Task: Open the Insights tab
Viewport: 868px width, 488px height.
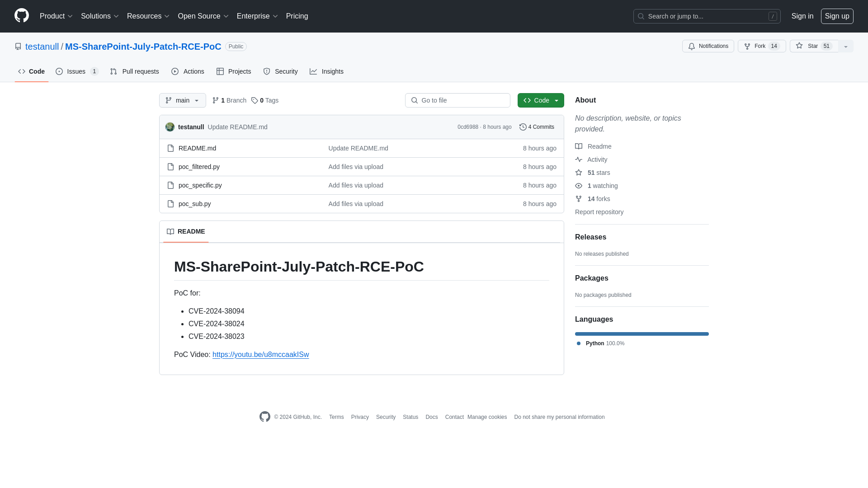Action: tap(326, 71)
